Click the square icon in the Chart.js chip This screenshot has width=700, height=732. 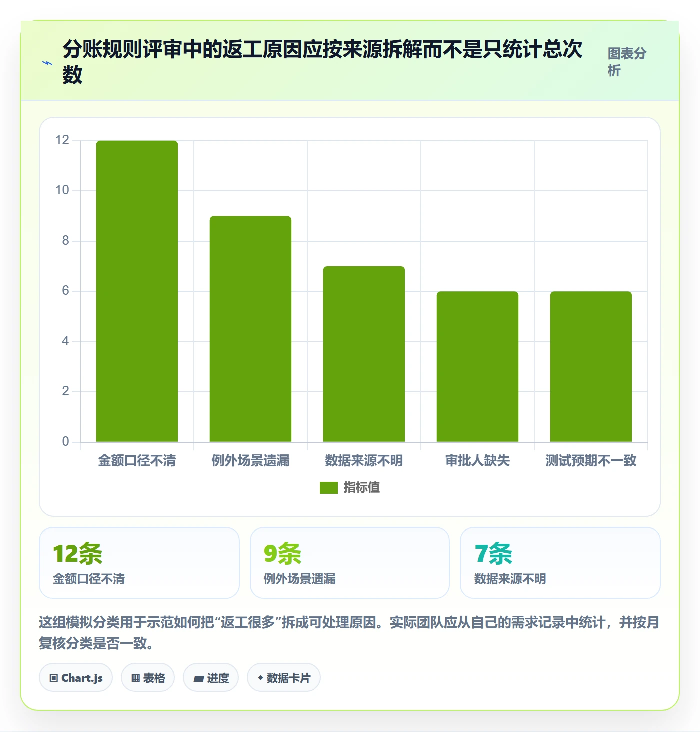[54, 678]
